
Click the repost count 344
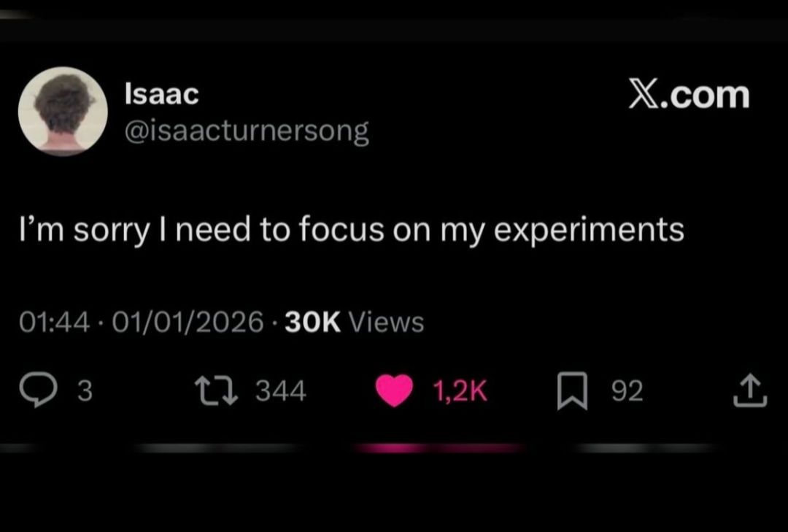tap(281, 393)
